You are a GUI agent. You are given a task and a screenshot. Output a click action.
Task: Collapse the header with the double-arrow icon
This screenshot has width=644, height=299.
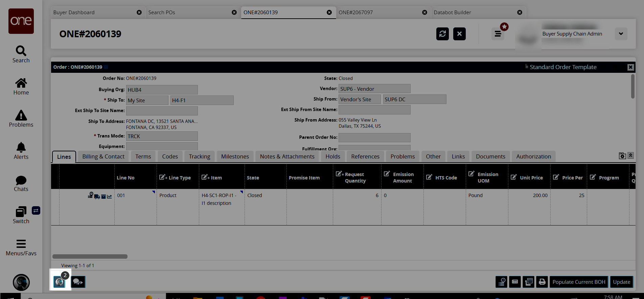pyautogui.click(x=631, y=155)
